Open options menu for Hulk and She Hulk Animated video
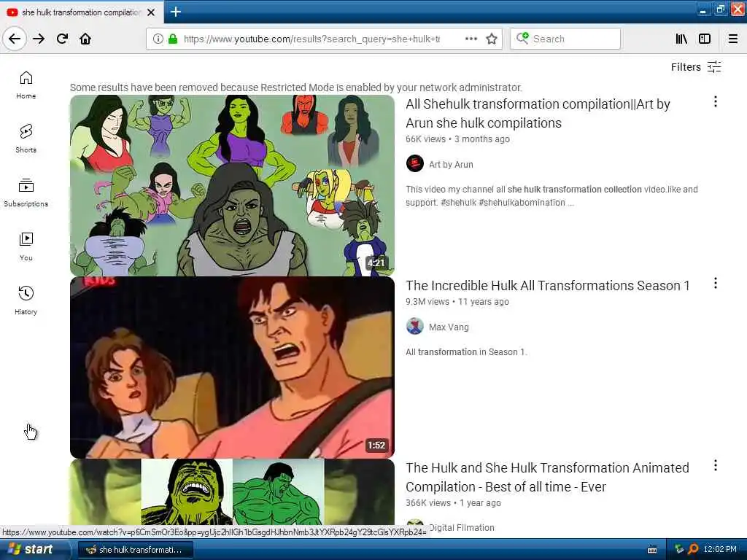 [716, 465]
